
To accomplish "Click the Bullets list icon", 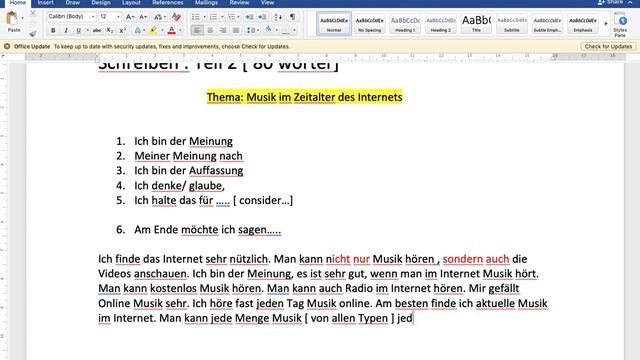I will (196, 17).
